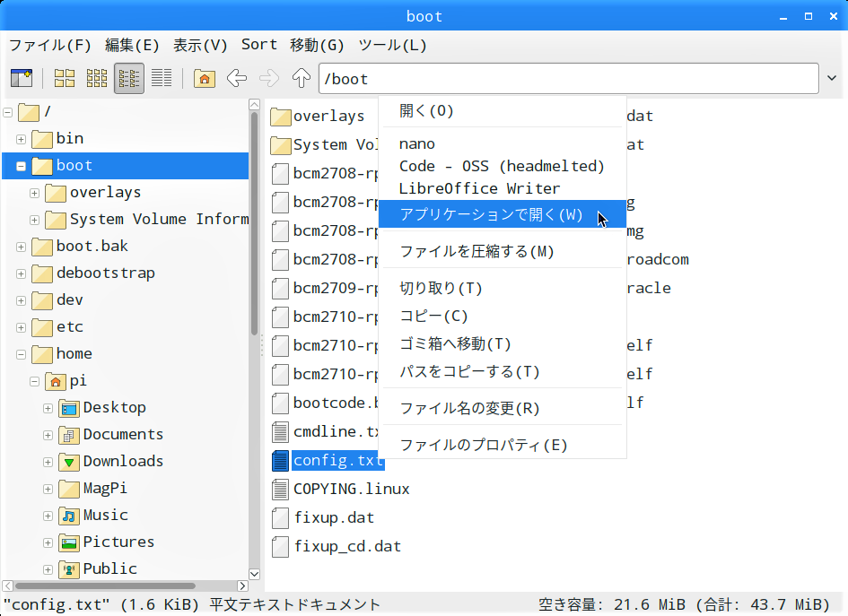Select the Documents folder icon in tree
Viewport: 848px width, 616px height.
(x=69, y=435)
